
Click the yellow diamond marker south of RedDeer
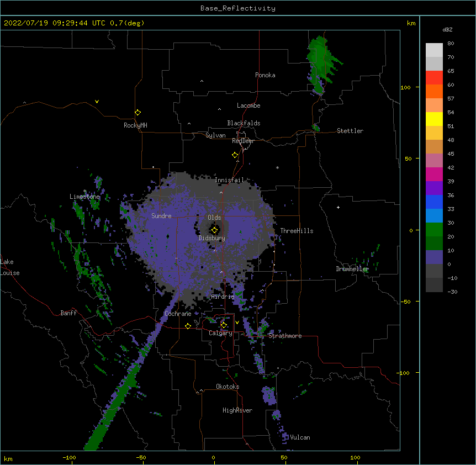click(235, 155)
